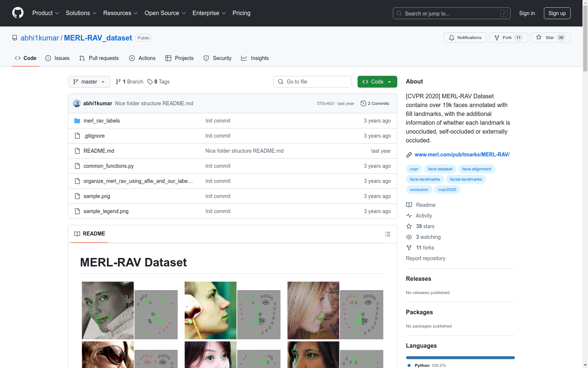The height and width of the screenshot is (368, 588).
Task: Open the README outline list icon
Action: (387, 234)
